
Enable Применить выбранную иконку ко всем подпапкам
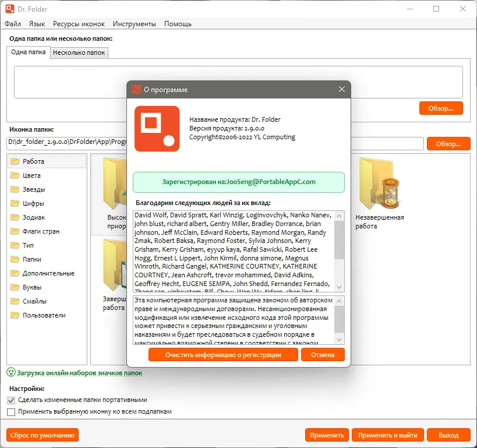pyautogui.click(x=11, y=412)
